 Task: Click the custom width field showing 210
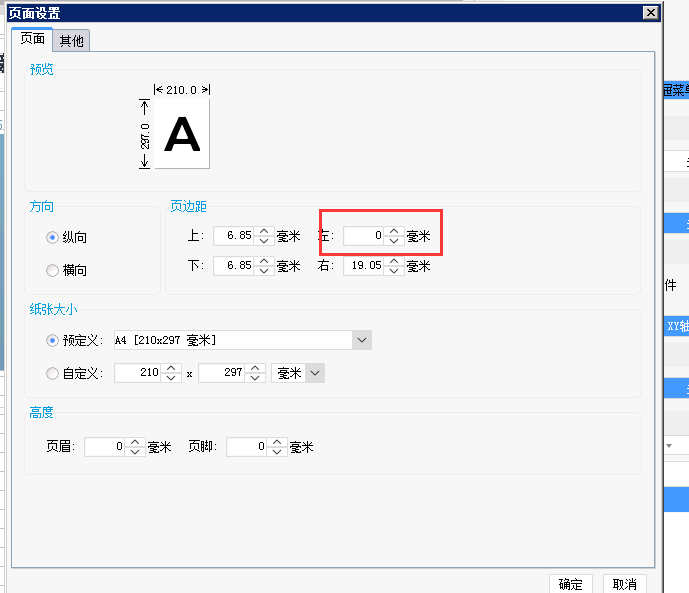(138, 373)
